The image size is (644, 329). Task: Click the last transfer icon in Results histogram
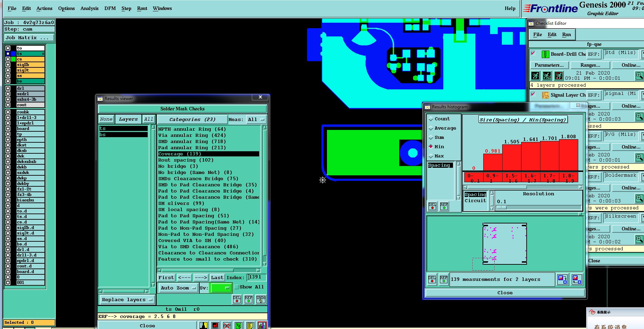point(577,279)
